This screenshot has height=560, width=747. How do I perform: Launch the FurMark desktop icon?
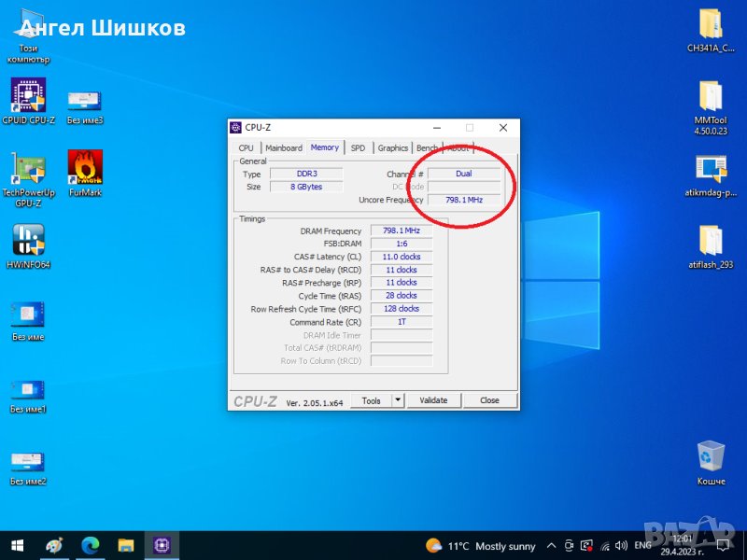pyautogui.click(x=85, y=169)
